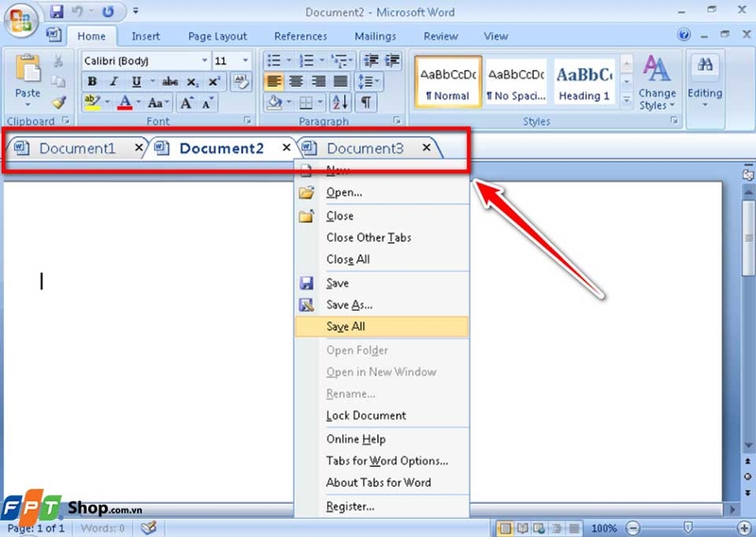756x537 pixels.
Task: Decrease paragraph indent
Action: (x=370, y=61)
